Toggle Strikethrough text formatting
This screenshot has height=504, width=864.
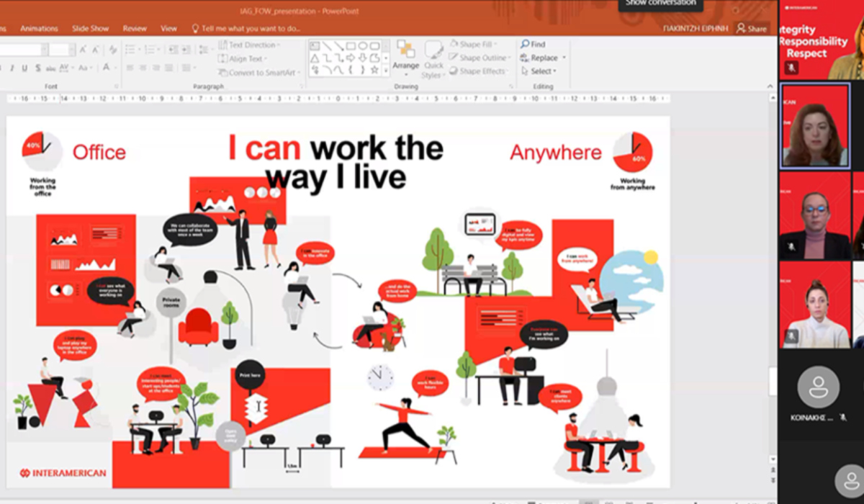coord(50,68)
